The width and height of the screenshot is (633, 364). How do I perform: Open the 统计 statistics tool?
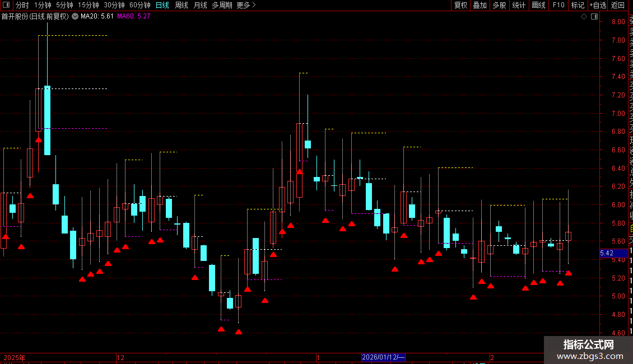[x=519, y=5]
